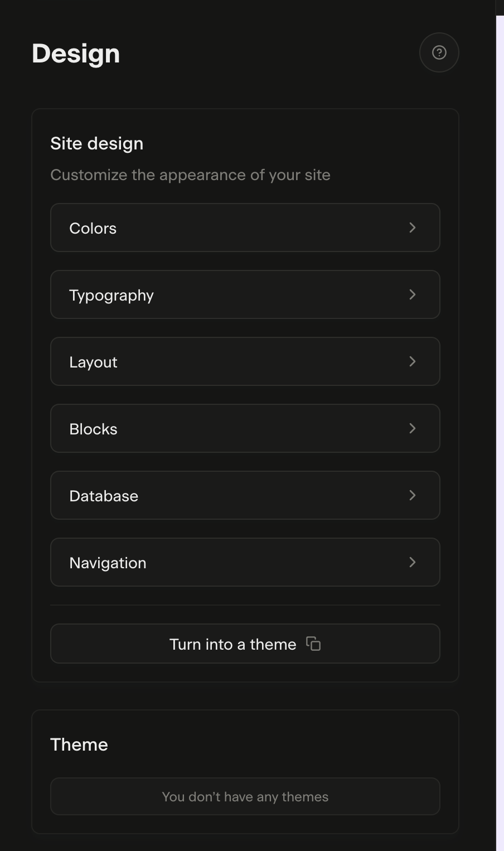Click the Site design section heading
The width and height of the screenshot is (504, 851).
(x=97, y=143)
